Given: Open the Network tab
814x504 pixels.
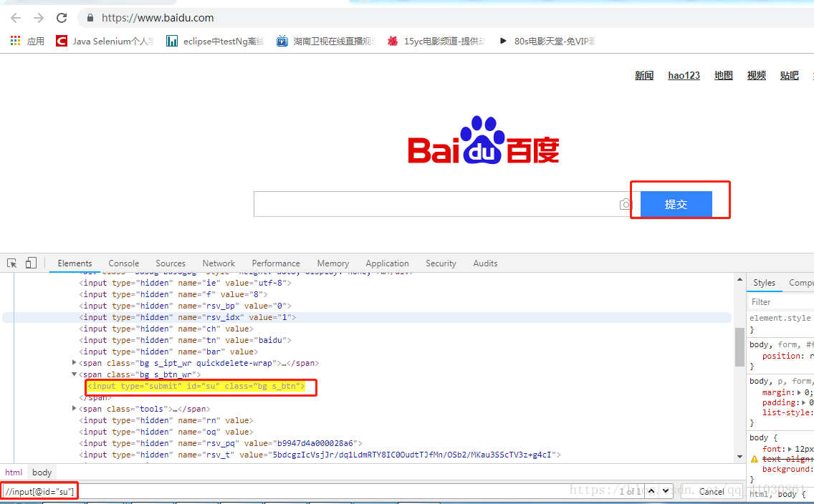Looking at the screenshot, I should pyautogui.click(x=219, y=263).
